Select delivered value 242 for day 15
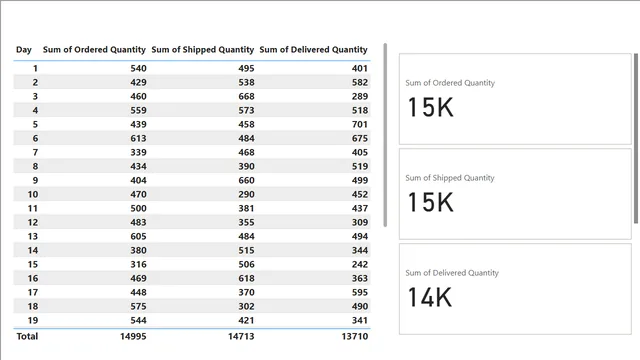The image size is (640, 360). click(360, 264)
